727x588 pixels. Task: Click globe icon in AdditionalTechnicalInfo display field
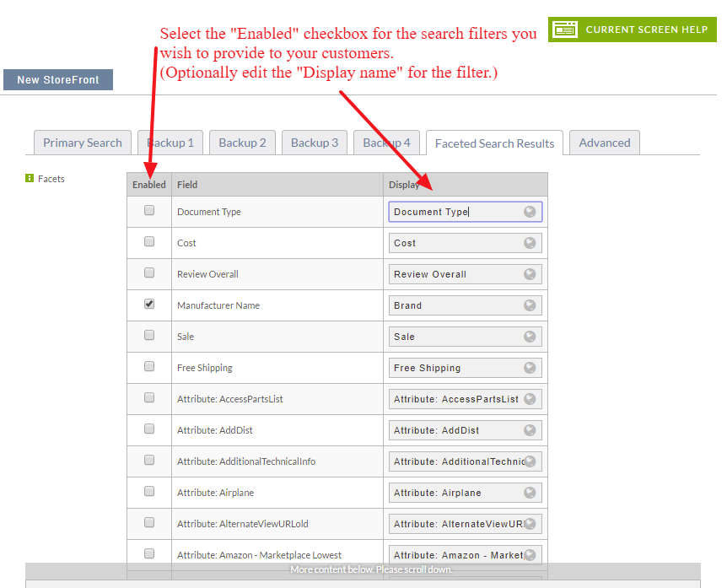(x=530, y=461)
